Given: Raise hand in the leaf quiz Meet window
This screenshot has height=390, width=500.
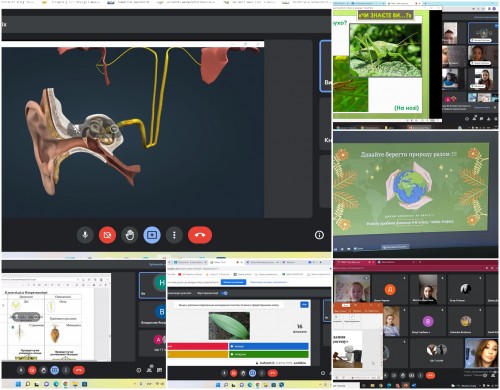Looking at the screenshot, I should click(x=243, y=373).
